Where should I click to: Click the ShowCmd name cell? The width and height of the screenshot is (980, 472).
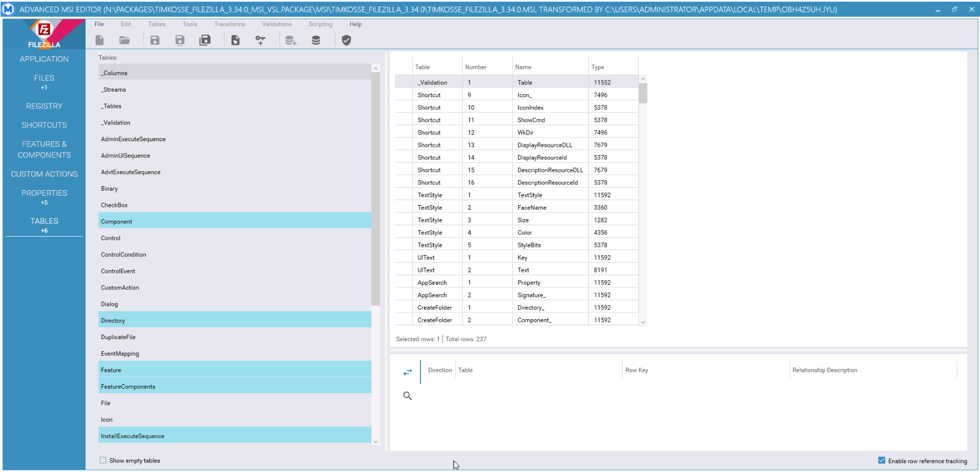(551, 120)
